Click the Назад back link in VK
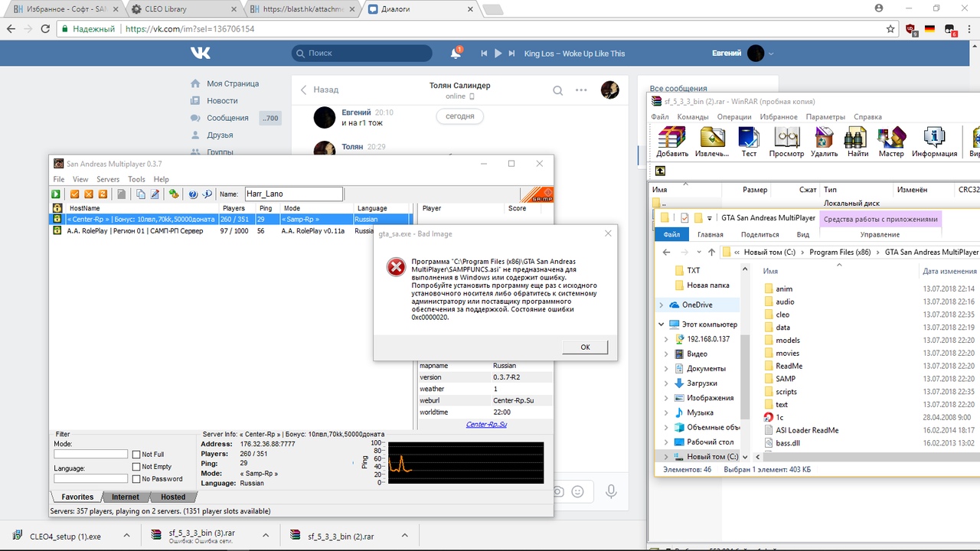Screen dimensions: 980x551 click(x=319, y=90)
